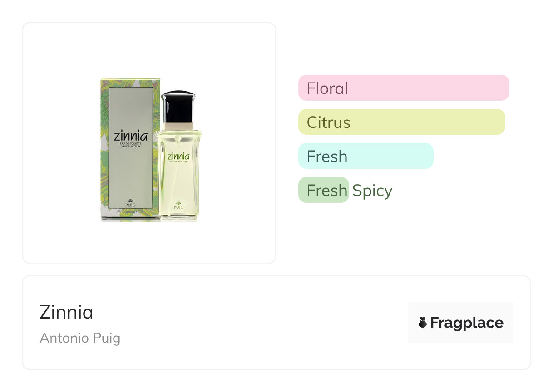Screen dimensions: 553x392
Task: Open the Zinnia fragrance title
Action: pos(66,312)
